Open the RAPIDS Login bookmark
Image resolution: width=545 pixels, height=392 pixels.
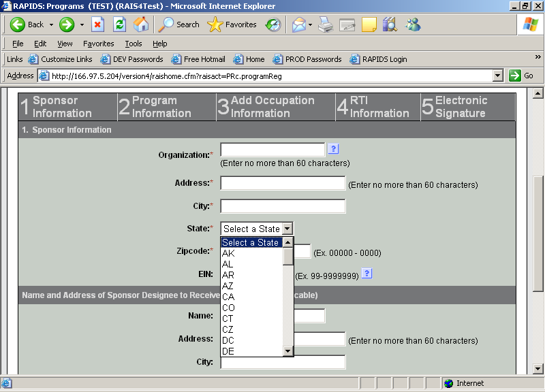(x=378, y=59)
